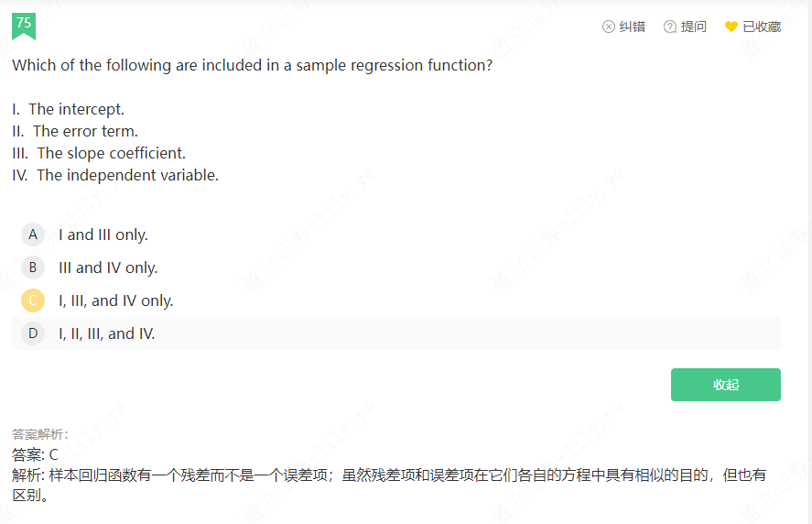Click the 提问 question-mark icon
Viewport: 812px width, 524px height.
coord(670,27)
